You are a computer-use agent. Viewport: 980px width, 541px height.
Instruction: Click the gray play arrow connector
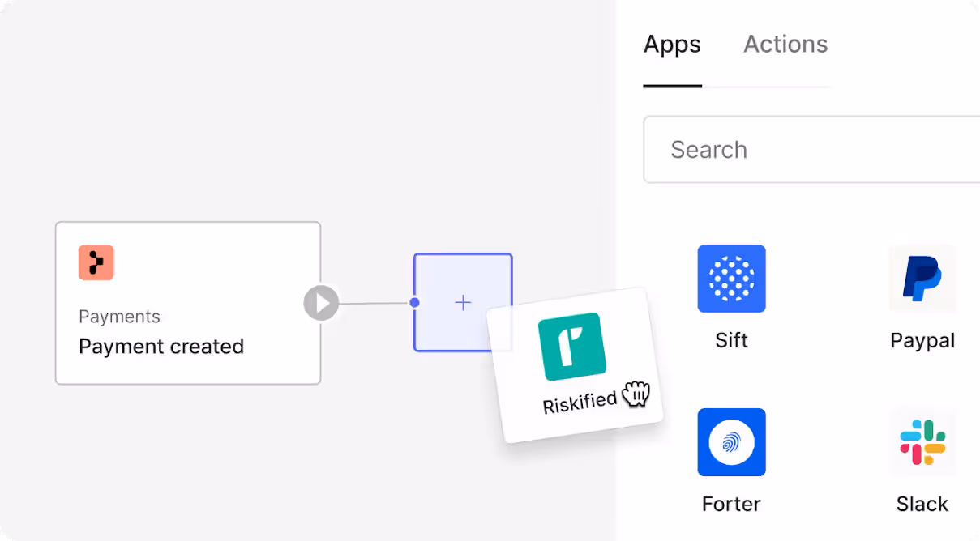[321, 304]
